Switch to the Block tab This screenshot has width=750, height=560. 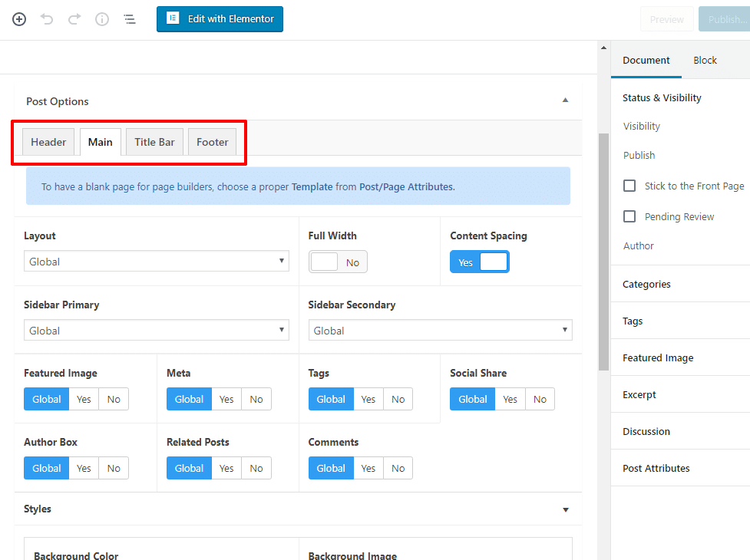click(705, 60)
